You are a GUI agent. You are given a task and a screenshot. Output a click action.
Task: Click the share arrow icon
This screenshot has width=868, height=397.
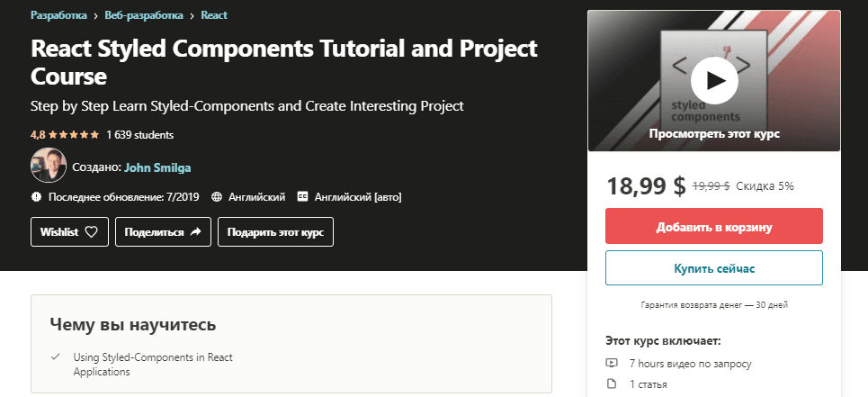pos(195,232)
